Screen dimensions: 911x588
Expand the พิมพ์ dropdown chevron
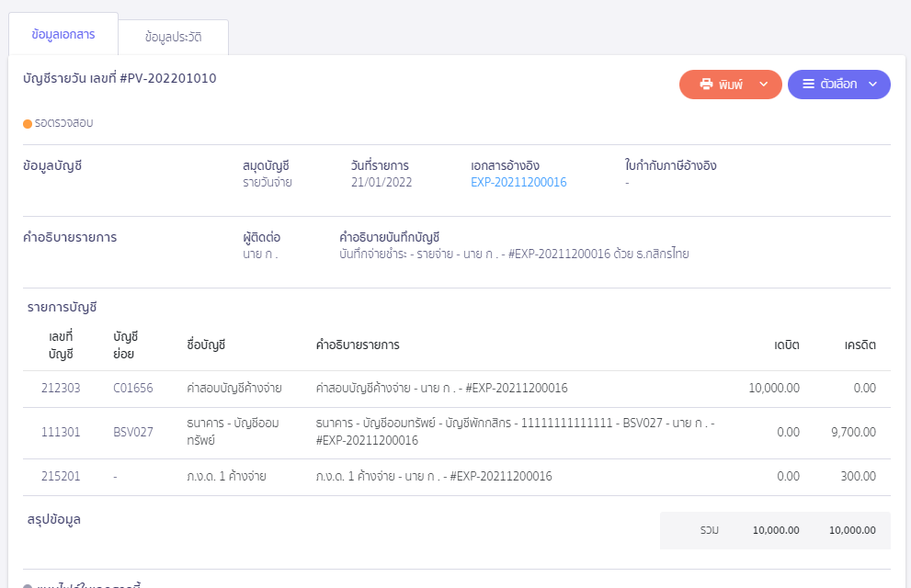coord(763,85)
